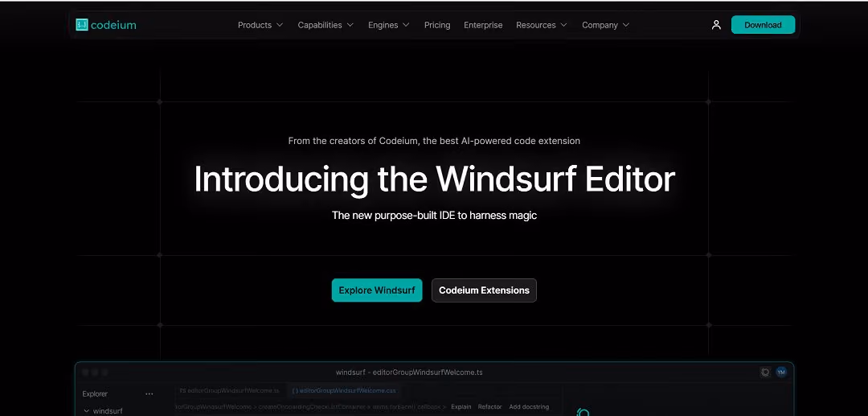Image resolution: width=868 pixels, height=416 pixels.
Task: Click the 'From the creators of Codeium' text
Action: (x=434, y=141)
